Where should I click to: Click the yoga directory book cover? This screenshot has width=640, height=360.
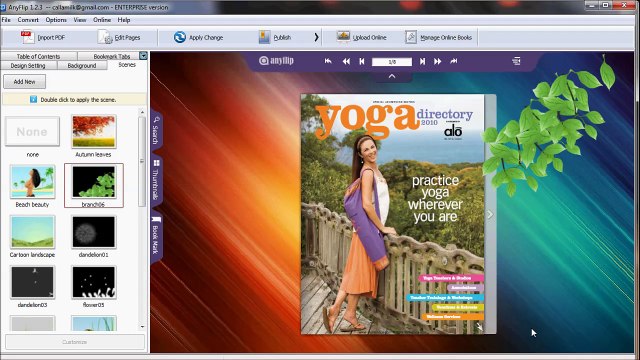pos(393,214)
